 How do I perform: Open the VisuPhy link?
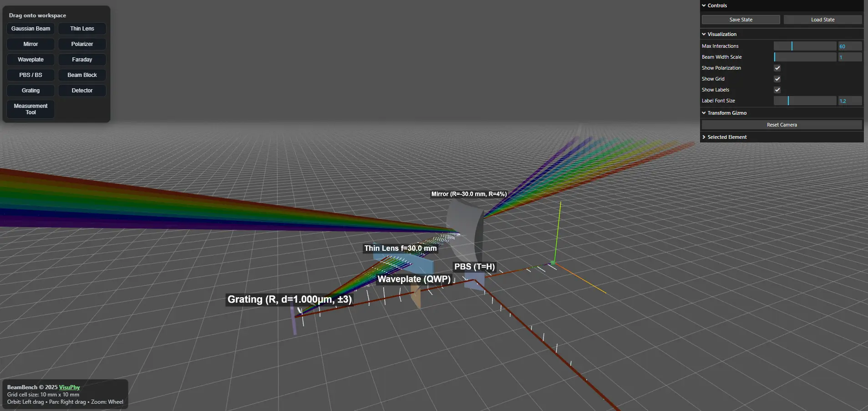[x=69, y=387]
